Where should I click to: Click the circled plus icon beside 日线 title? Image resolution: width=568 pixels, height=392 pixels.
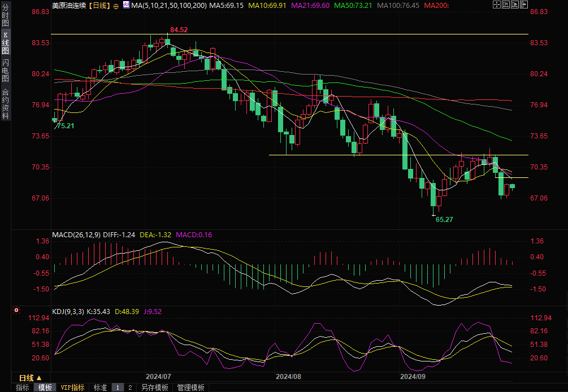[116, 6]
